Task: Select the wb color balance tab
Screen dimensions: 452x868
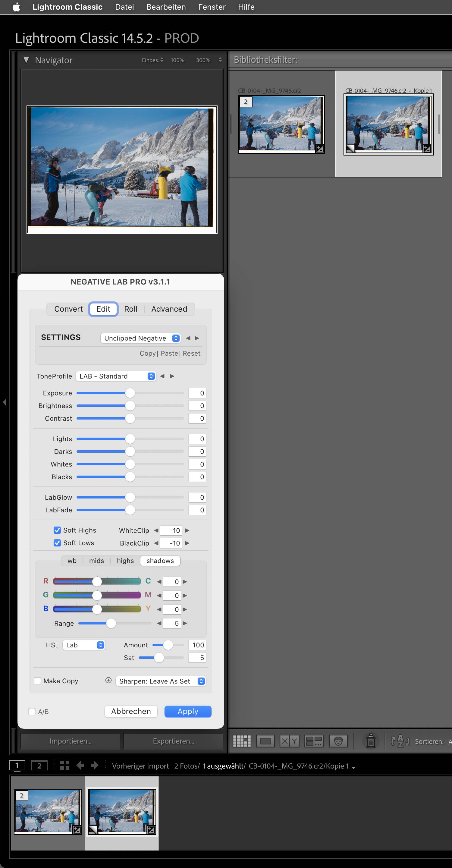Action: coord(72,561)
